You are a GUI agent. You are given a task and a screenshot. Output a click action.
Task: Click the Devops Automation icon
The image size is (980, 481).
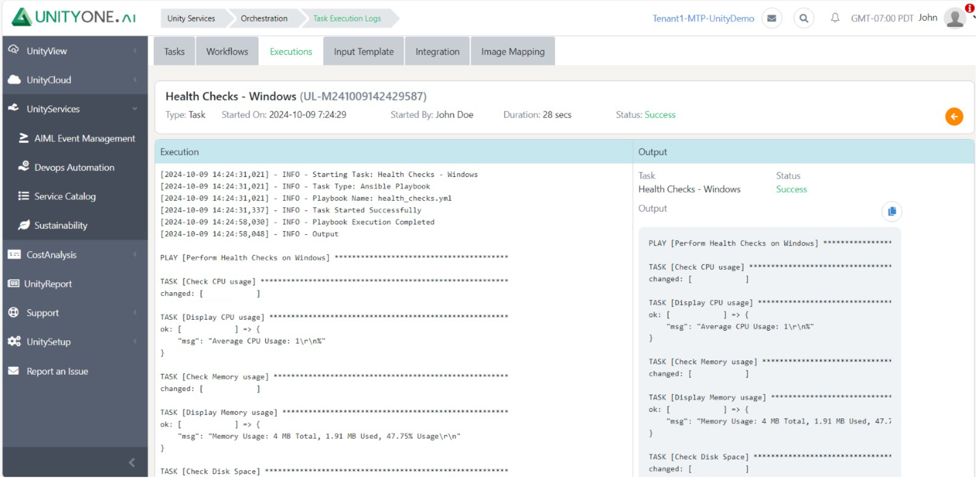coord(24,167)
